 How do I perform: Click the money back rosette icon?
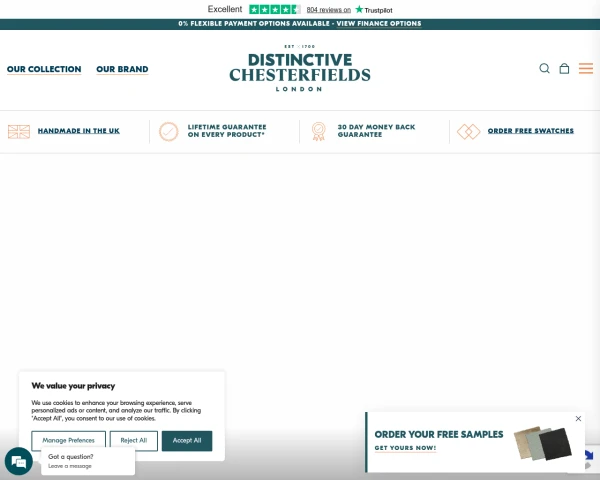[318, 131]
